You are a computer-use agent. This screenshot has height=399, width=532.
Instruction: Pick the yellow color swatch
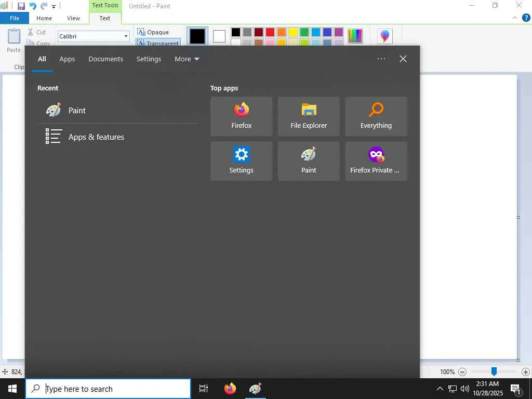tap(293, 32)
